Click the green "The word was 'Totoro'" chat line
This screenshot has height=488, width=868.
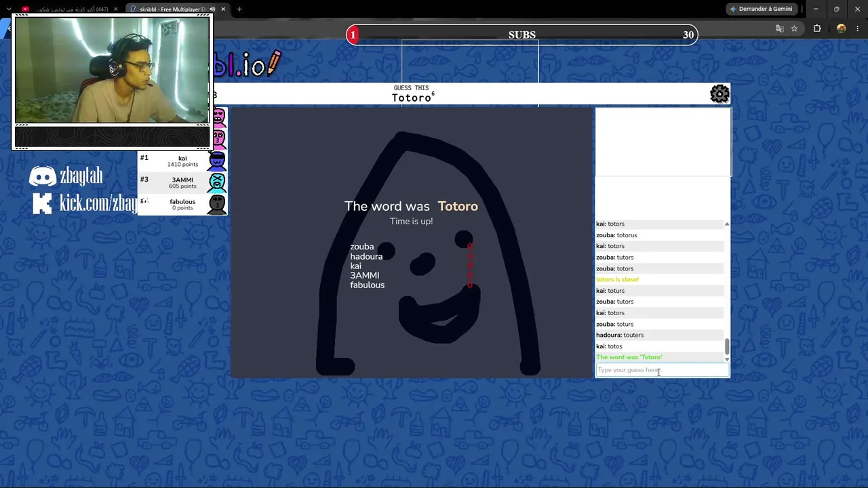point(629,357)
